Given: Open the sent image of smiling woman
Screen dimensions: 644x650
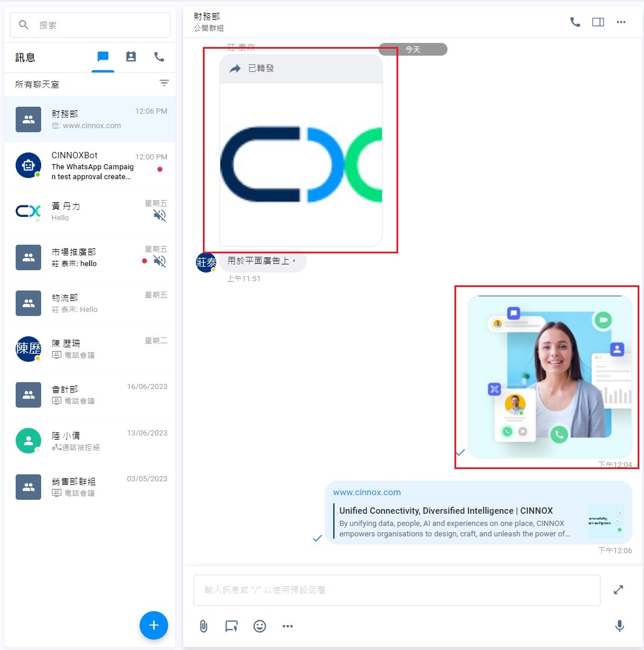Looking at the screenshot, I should (x=550, y=377).
